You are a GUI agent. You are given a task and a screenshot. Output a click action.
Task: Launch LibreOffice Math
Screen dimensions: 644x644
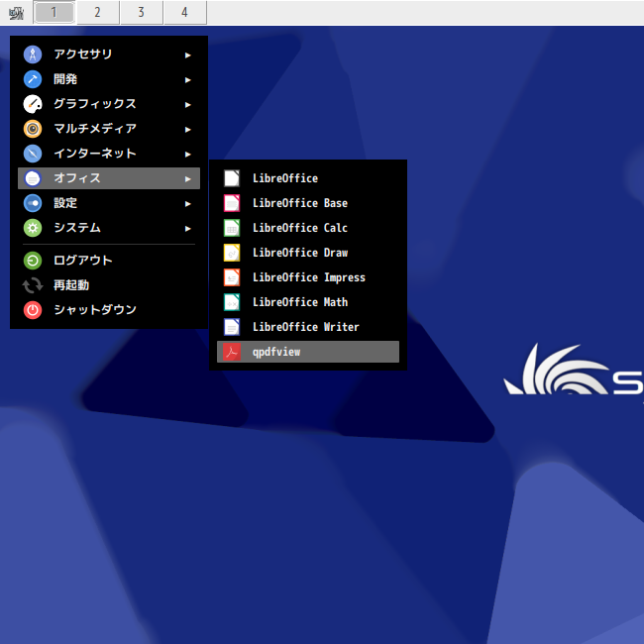point(308,302)
